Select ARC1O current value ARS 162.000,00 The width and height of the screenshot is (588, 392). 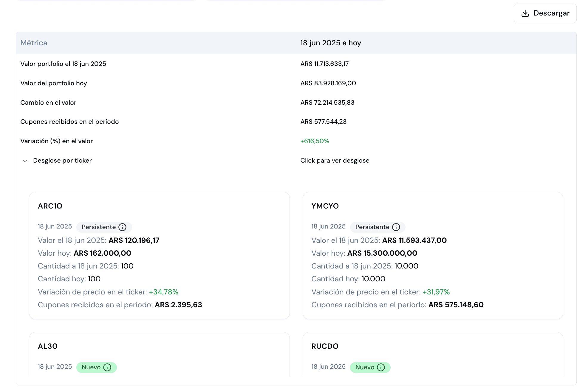(103, 253)
